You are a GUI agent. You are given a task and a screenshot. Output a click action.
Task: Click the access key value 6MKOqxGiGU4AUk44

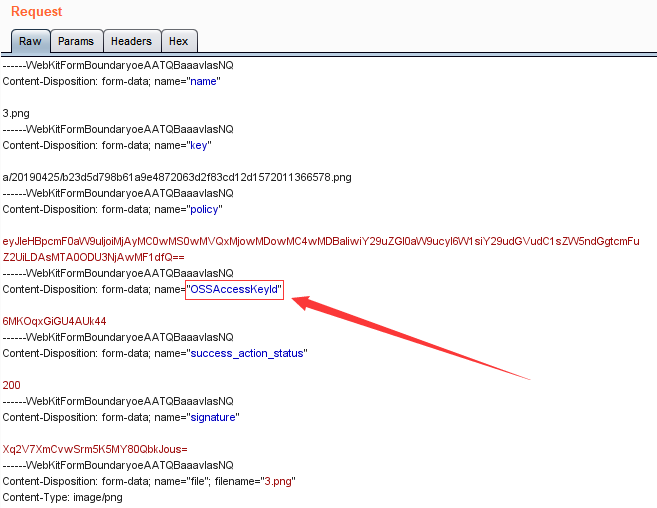(54, 321)
